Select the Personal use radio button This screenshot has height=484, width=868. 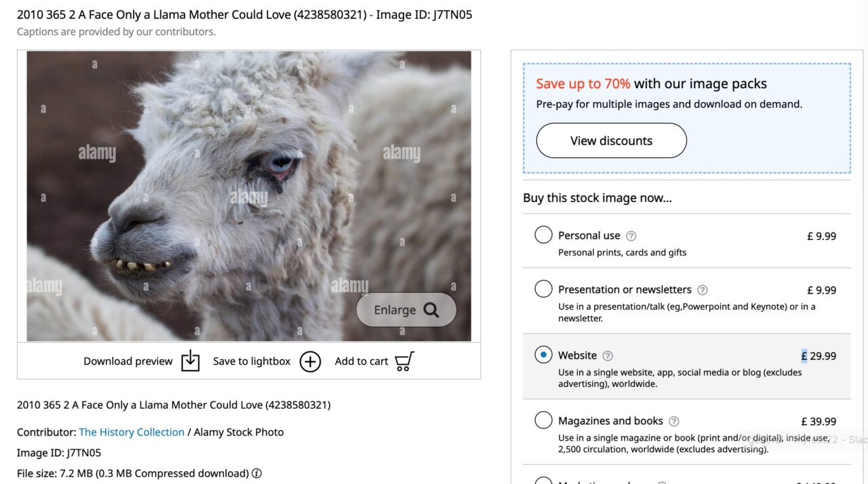tap(543, 235)
